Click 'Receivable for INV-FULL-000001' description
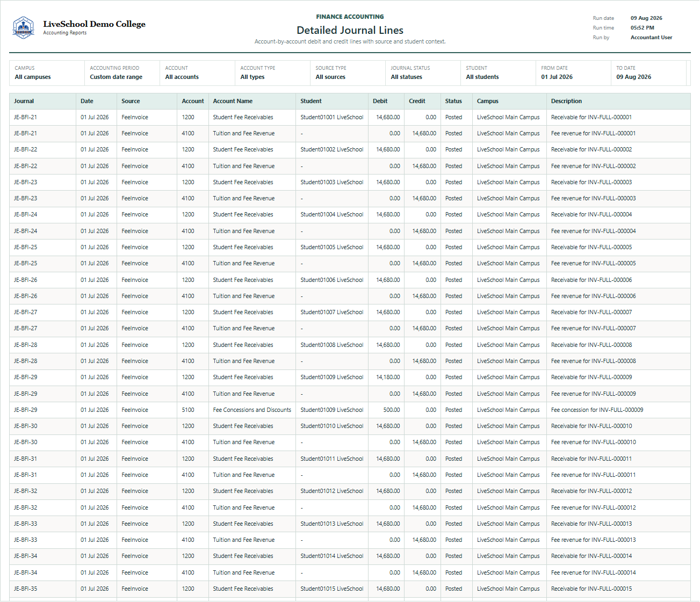Screen dimensions: 700x602 [591, 117]
